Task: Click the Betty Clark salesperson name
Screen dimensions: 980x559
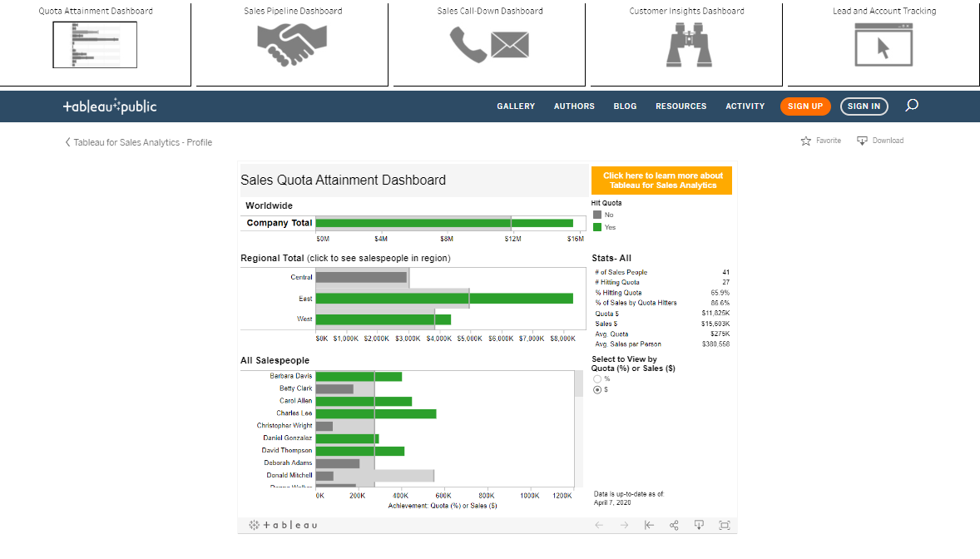Action: 295,388
